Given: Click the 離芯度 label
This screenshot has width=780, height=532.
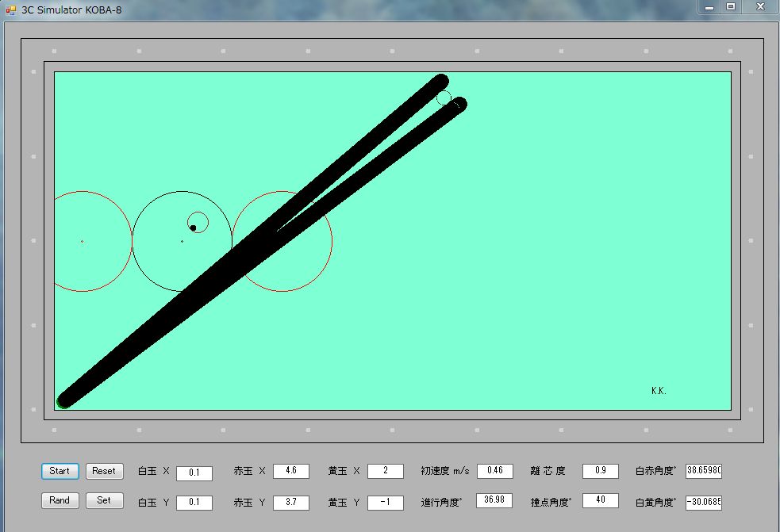Looking at the screenshot, I should click(x=548, y=471).
